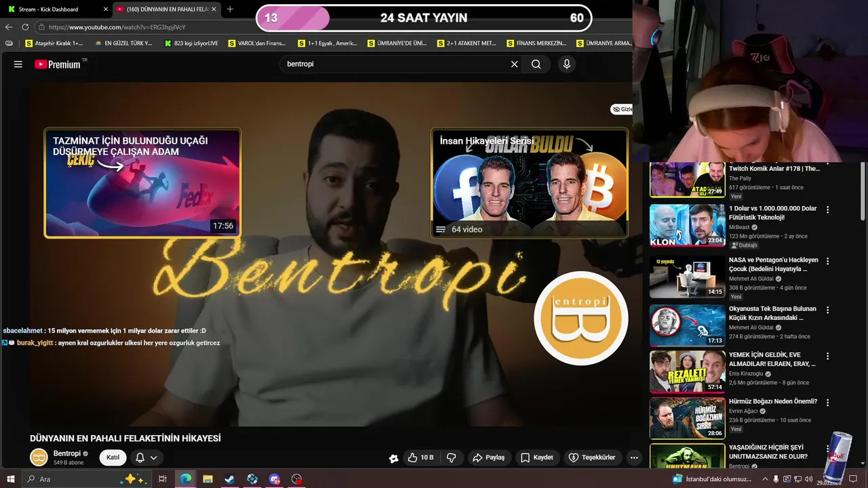Viewport: 868px width, 488px height.
Task: Open the VAROL'dan Finans bookmark
Action: pyautogui.click(x=257, y=43)
